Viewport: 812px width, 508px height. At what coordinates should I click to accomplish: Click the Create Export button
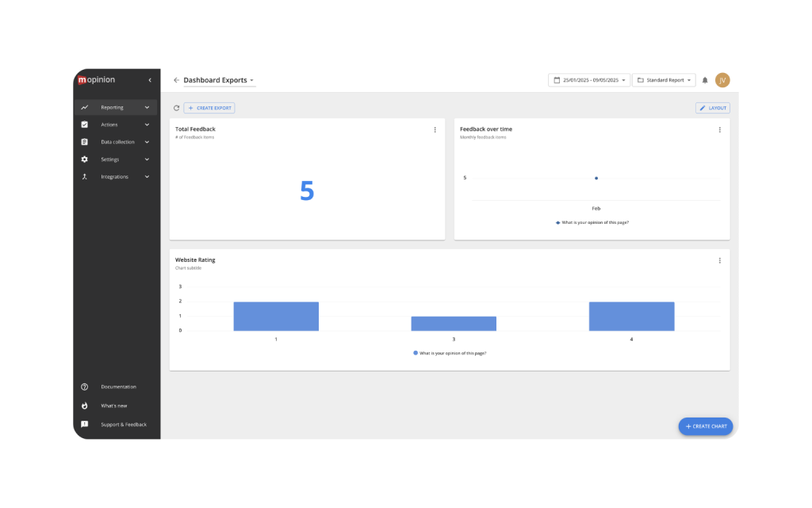coord(209,108)
